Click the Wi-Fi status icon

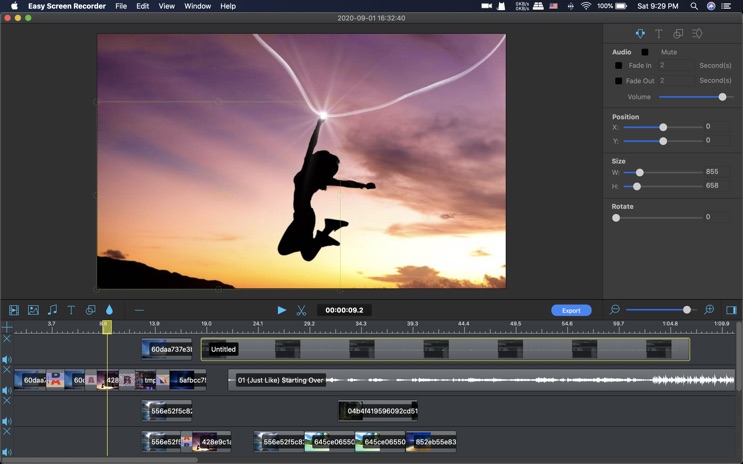tap(586, 6)
